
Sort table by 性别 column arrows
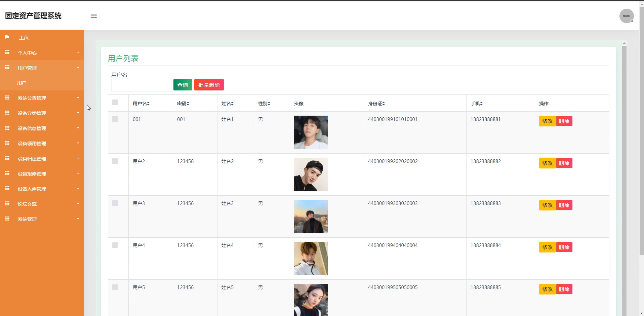(x=269, y=104)
